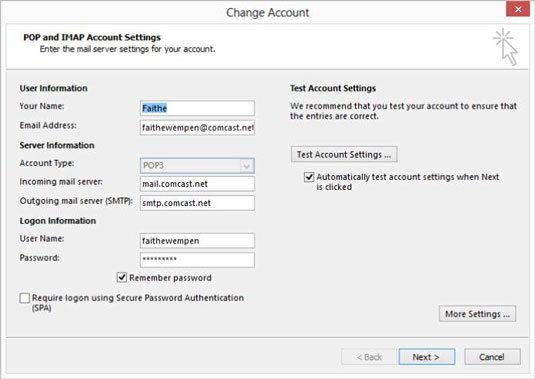Screen dimensions: 535x379
Task: Toggle Remember password checkbox
Action: tap(122, 277)
